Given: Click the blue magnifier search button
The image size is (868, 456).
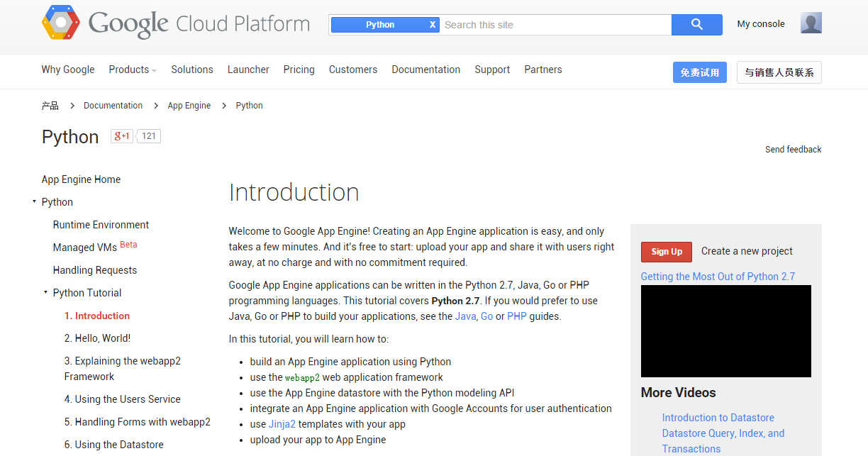Looking at the screenshot, I should 696,25.
